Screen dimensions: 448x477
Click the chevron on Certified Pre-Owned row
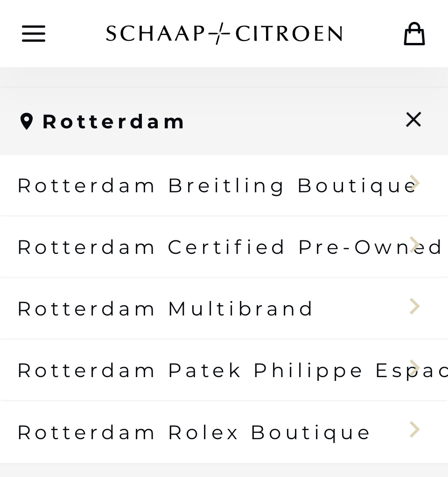414,245
